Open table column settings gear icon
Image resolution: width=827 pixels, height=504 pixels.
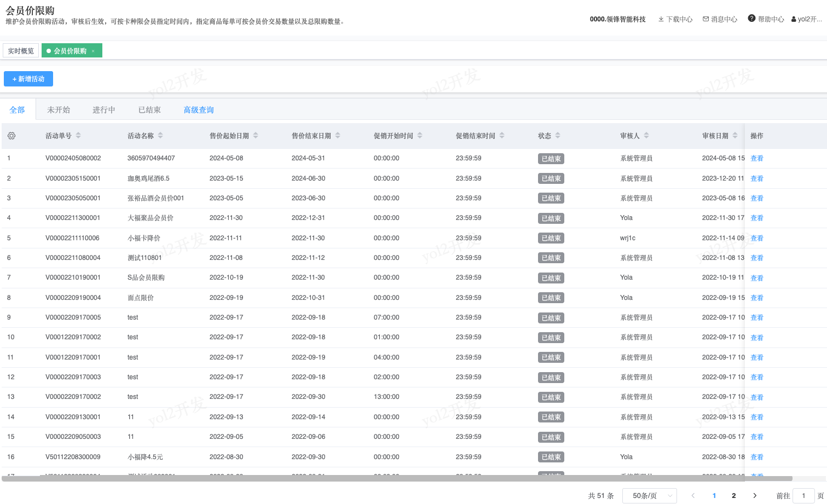[x=11, y=136]
